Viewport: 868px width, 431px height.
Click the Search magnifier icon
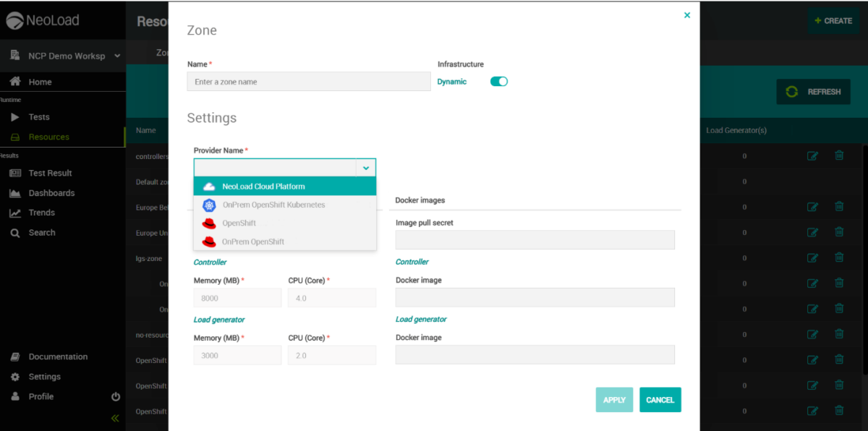[x=14, y=233]
